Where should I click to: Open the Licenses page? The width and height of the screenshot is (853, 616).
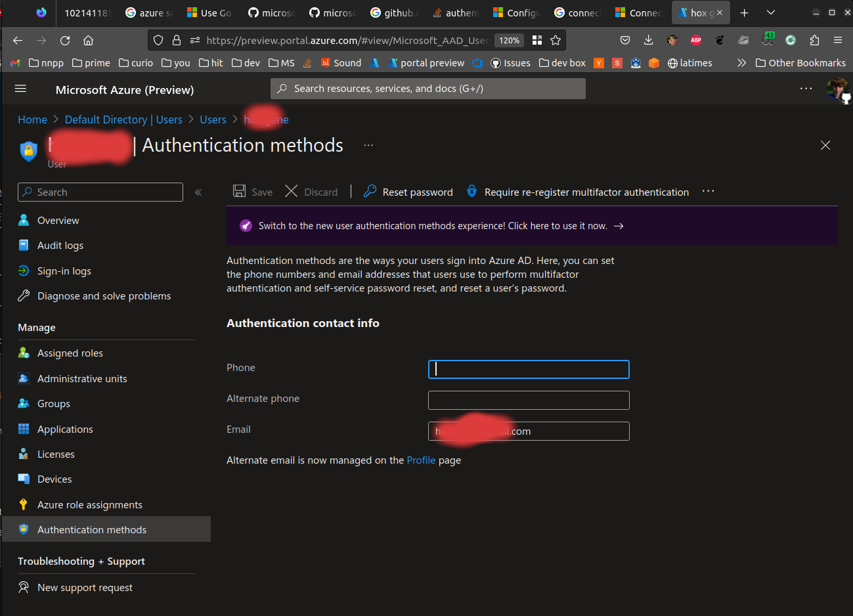(x=54, y=454)
